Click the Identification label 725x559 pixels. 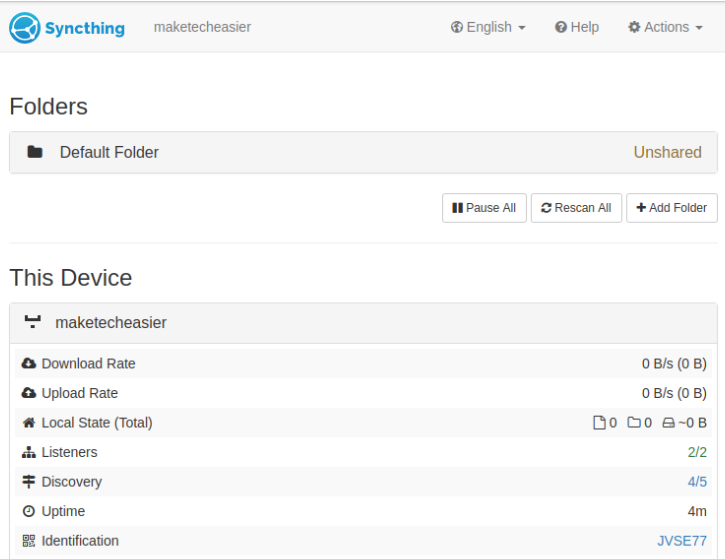pos(80,541)
